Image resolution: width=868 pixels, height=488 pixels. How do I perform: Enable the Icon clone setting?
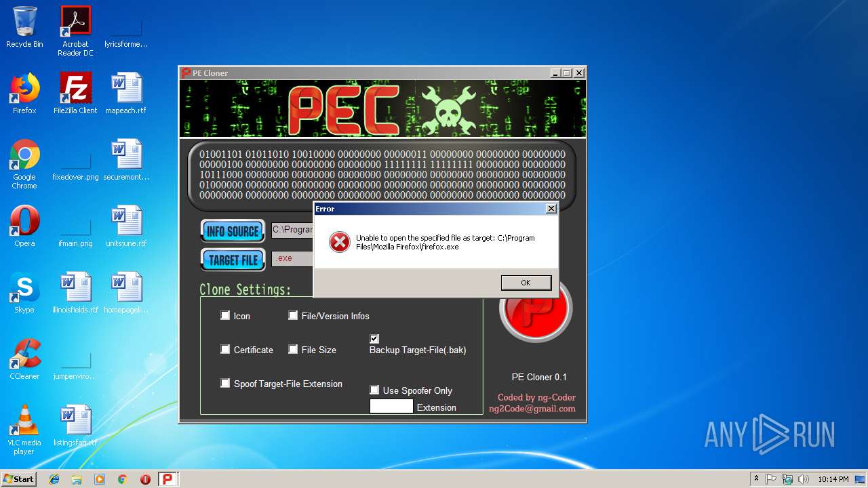pyautogui.click(x=225, y=316)
